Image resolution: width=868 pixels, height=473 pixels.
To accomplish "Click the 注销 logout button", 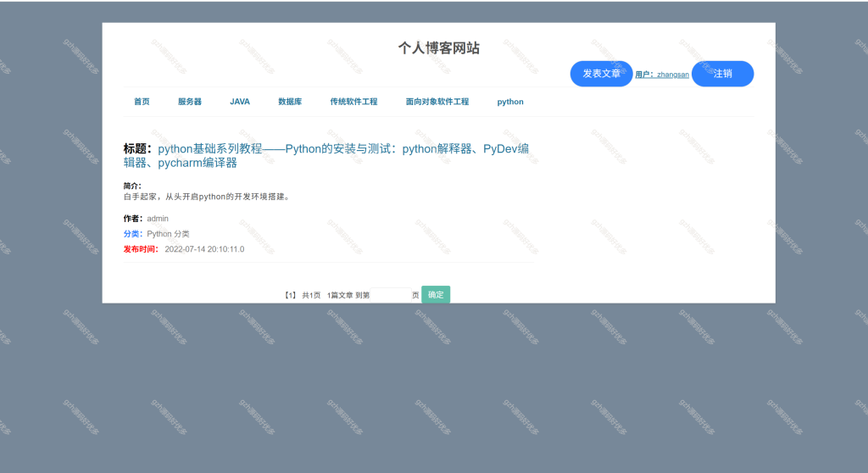I will [722, 74].
